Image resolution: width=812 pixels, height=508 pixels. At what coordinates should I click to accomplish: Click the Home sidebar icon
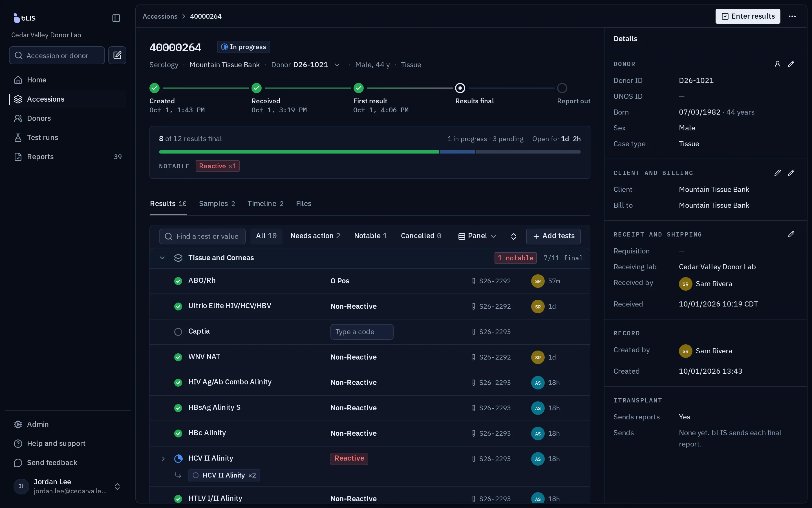click(18, 80)
